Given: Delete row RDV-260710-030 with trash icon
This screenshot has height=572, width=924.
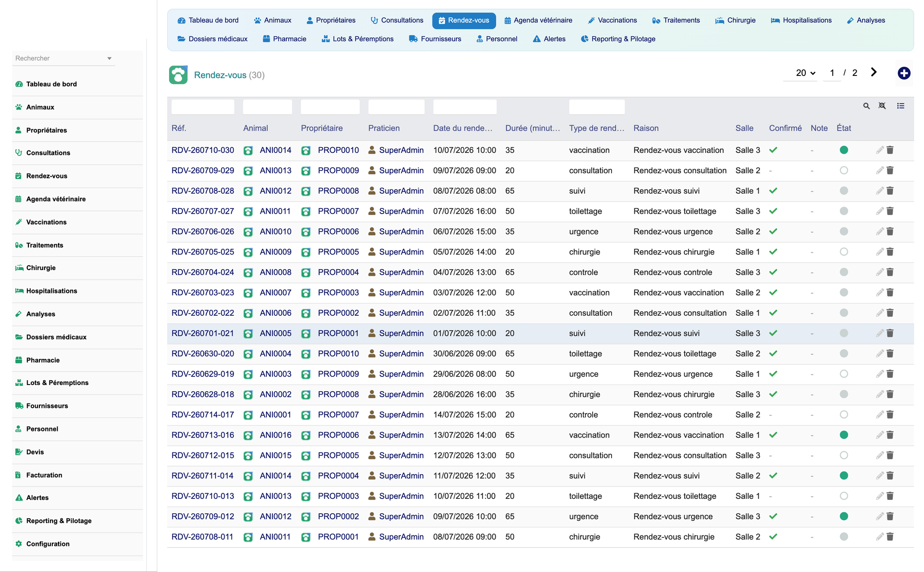Looking at the screenshot, I should 890,150.
